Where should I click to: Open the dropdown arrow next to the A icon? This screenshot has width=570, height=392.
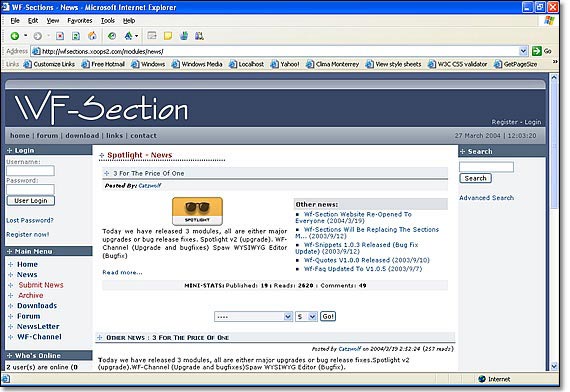click(137, 36)
